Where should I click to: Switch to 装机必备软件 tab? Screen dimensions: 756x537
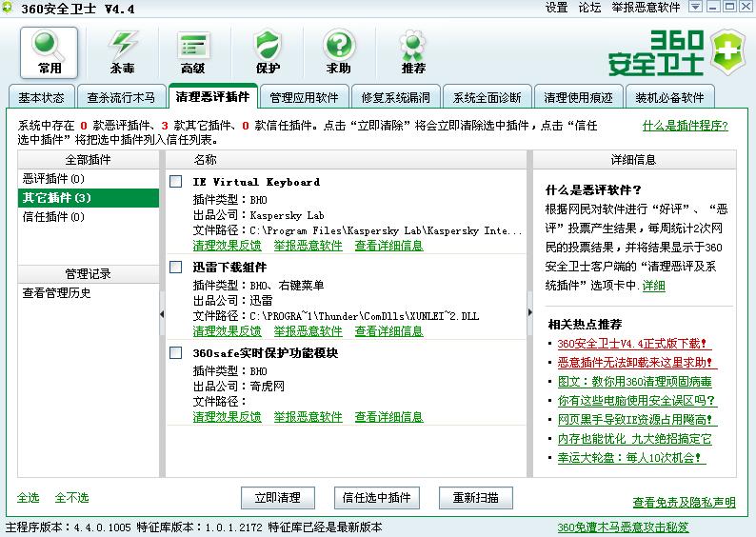[x=669, y=97]
